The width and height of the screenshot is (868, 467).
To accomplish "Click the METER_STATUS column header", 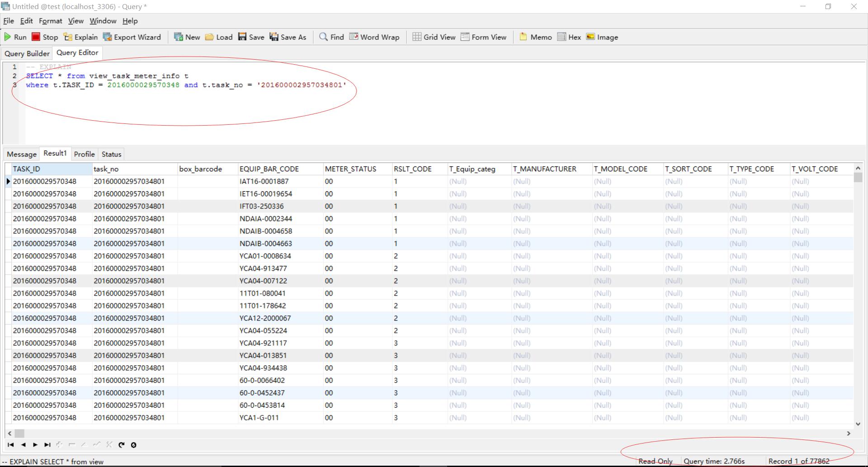I will pyautogui.click(x=358, y=169).
